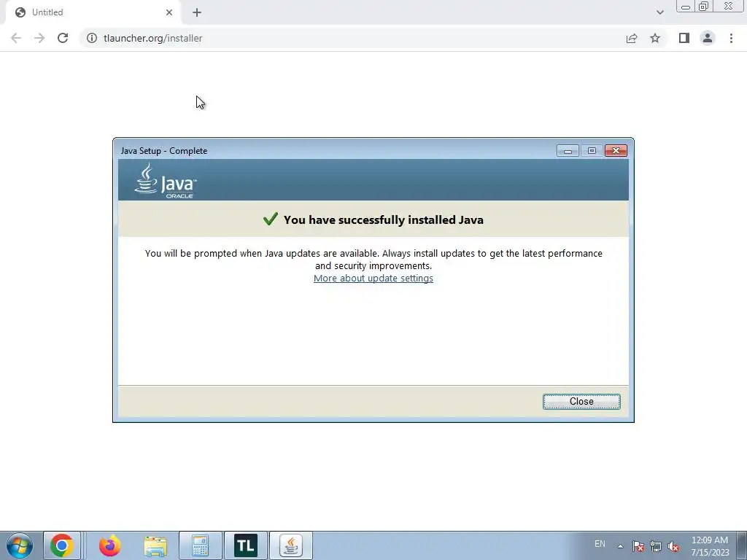Expand the tab search dropdown arrow
Screen dimensions: 747x560
coord(659,12)
